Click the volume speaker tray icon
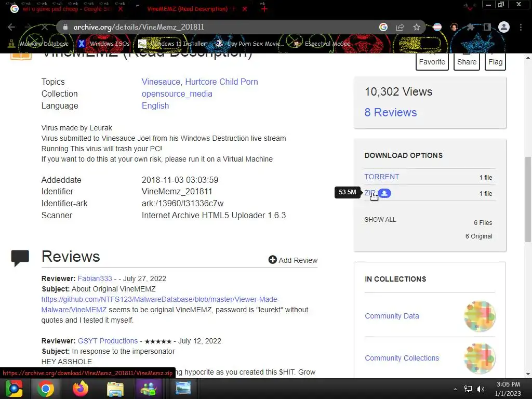Image resolution: width=532 pixels, height=399 pixels. (481, 389)
